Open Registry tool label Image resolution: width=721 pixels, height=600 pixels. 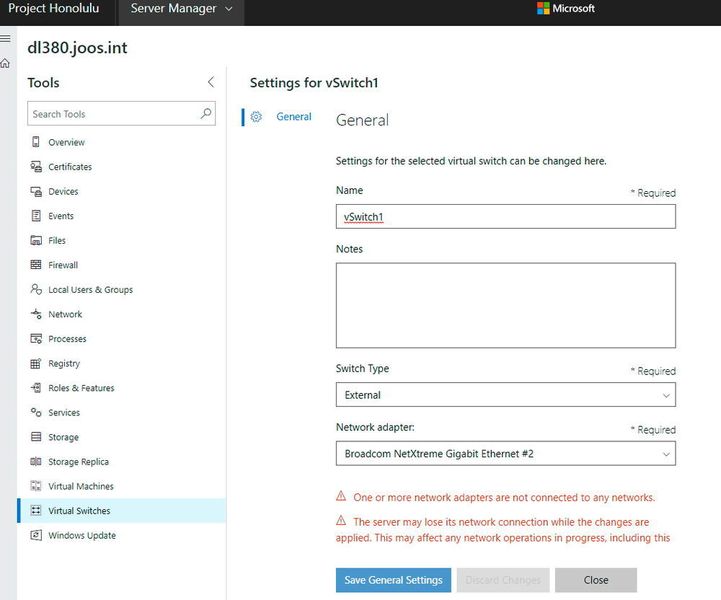pos(64,364)
